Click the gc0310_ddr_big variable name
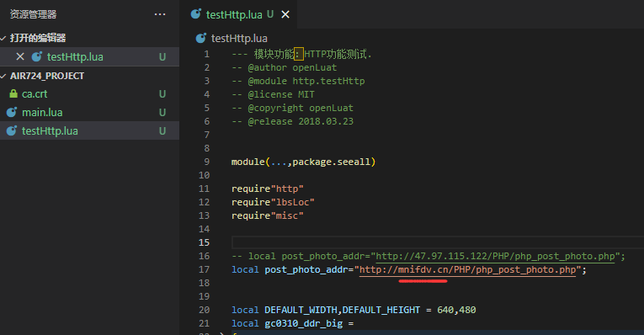The height and width of the screenshot is (335, 644). click(x=303, y=323)
